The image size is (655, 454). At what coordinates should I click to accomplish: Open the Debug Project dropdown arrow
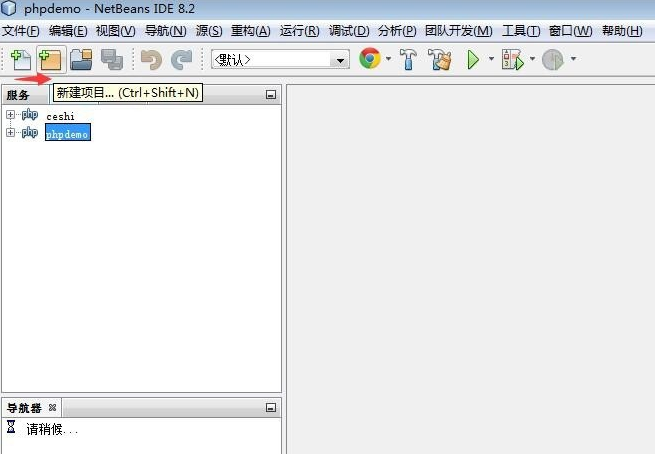(532, 59)
